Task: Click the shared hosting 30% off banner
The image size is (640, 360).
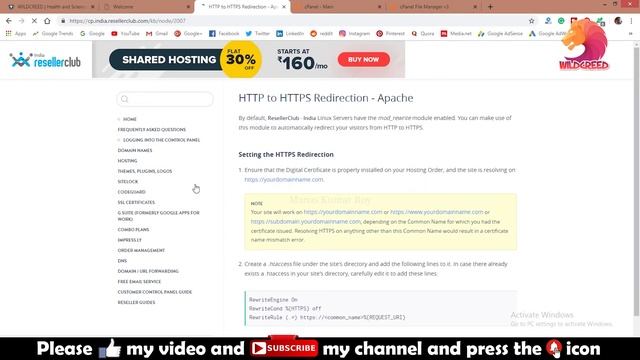Action: tap(248, 60)
